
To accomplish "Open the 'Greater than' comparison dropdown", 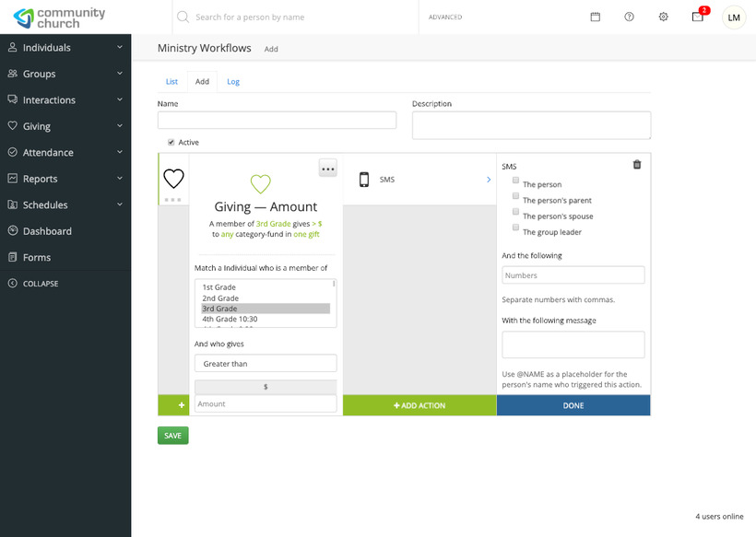I will pyautogui.click(x=265, y=363).
